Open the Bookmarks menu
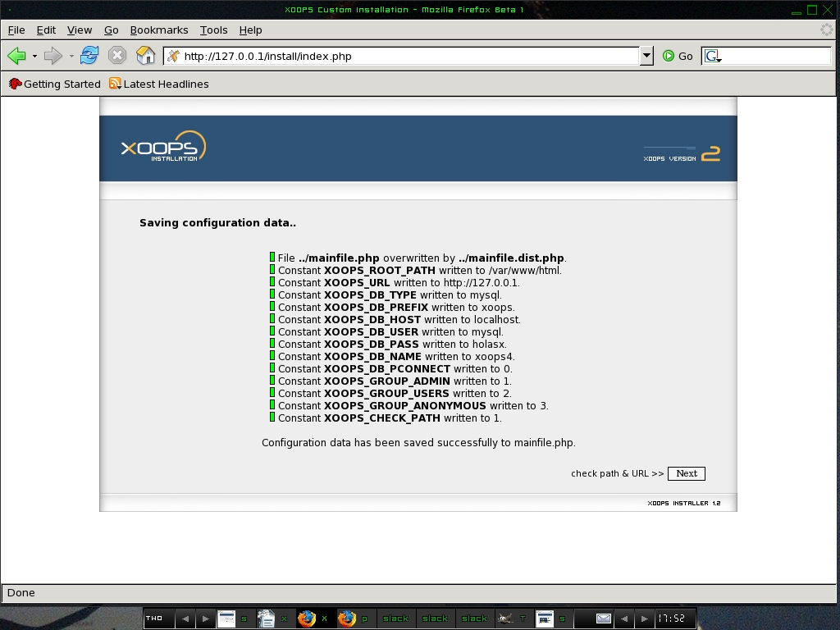 (158, 30)
